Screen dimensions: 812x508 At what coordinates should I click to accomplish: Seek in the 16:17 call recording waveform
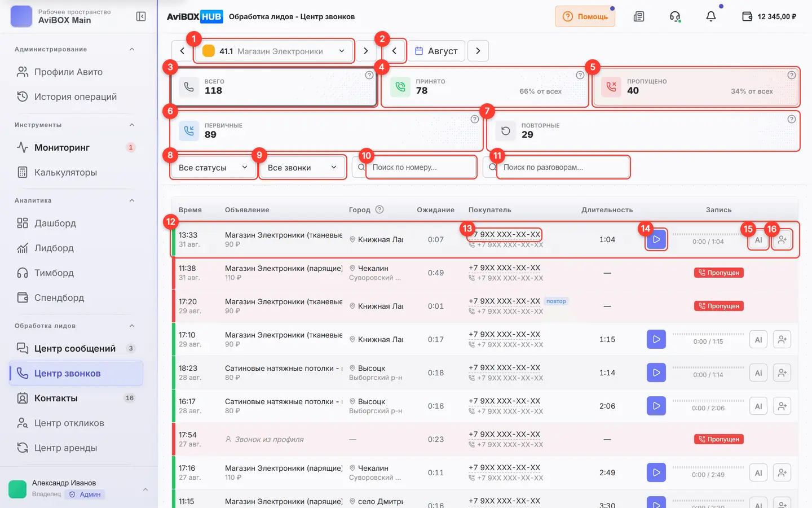(708, 400)
